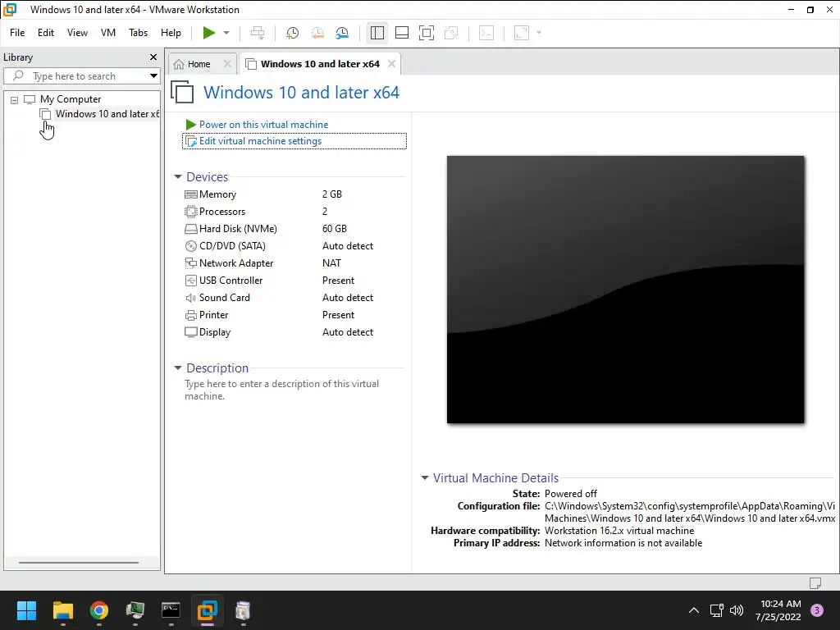Viewport: 840px width, 630px height.
Task: Select My Computer in the library
Action: point(71,99)
